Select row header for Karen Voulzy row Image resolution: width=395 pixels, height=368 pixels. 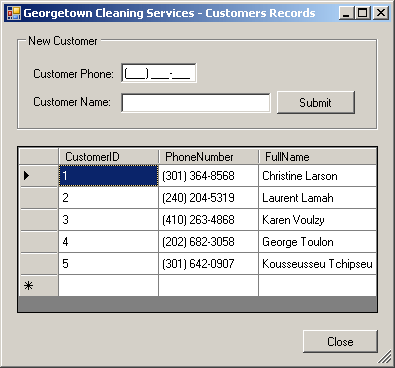[x=39, y=220]
